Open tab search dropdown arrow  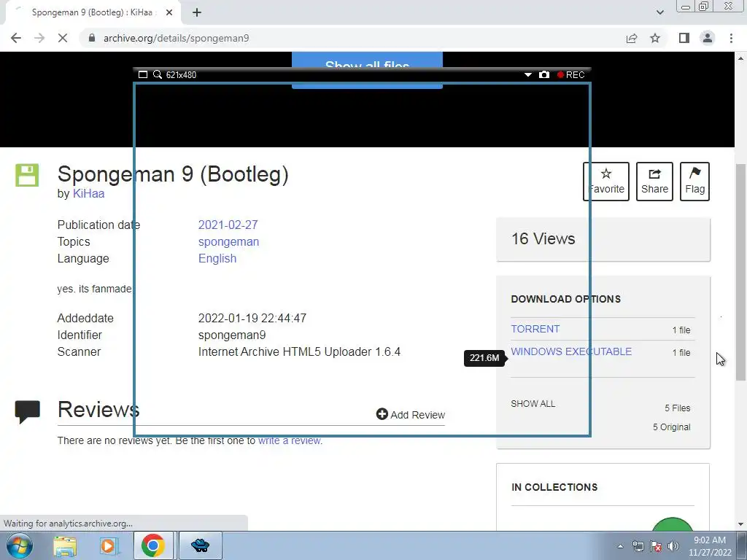click(x=659, y=12)
